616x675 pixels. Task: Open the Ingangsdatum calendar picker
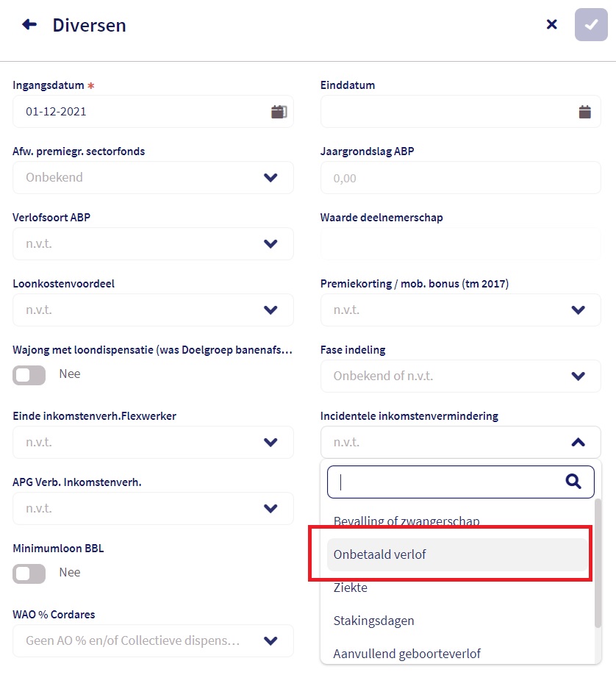pos(279,112)
